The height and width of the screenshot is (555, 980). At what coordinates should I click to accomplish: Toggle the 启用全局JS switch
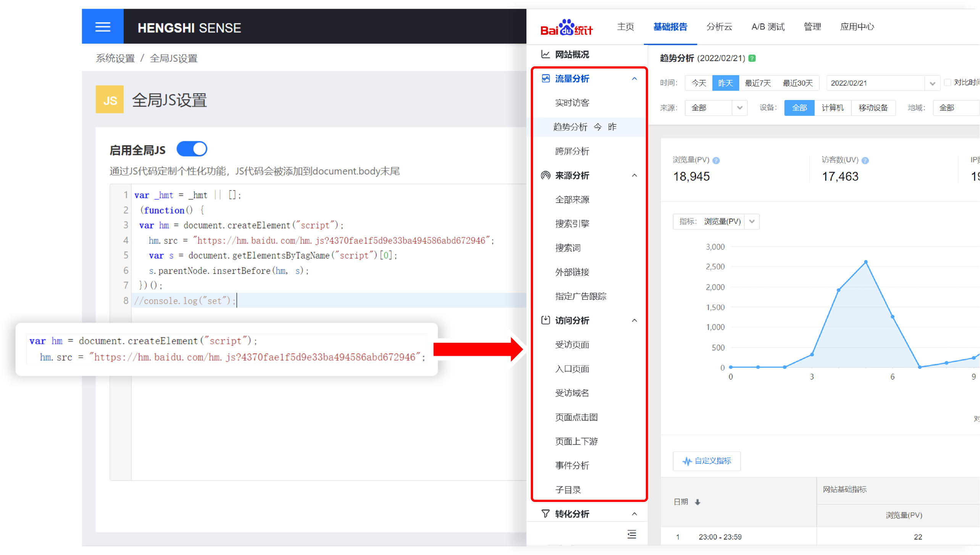click(x=192, y=149)
